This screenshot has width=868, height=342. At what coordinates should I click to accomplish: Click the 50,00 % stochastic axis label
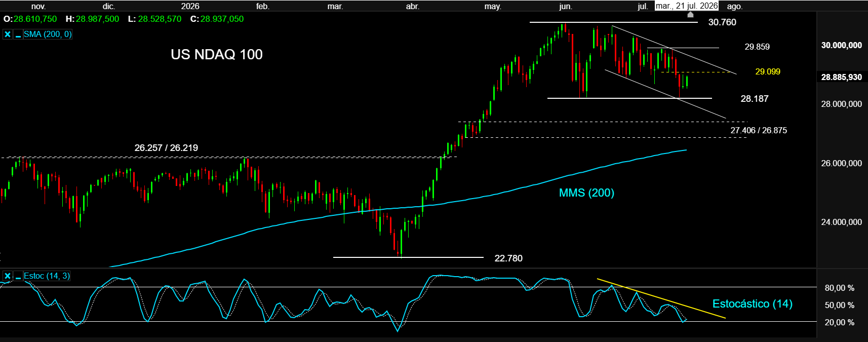840,305
